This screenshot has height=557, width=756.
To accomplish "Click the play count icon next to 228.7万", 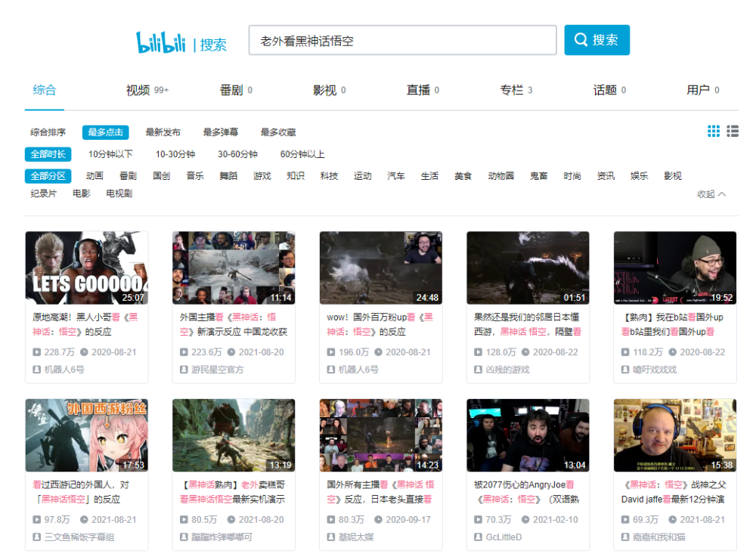I will (x=36, y=352).
